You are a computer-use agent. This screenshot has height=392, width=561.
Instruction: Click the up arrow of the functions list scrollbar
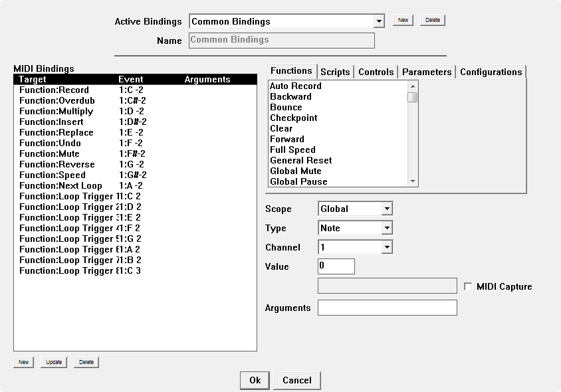413,86
